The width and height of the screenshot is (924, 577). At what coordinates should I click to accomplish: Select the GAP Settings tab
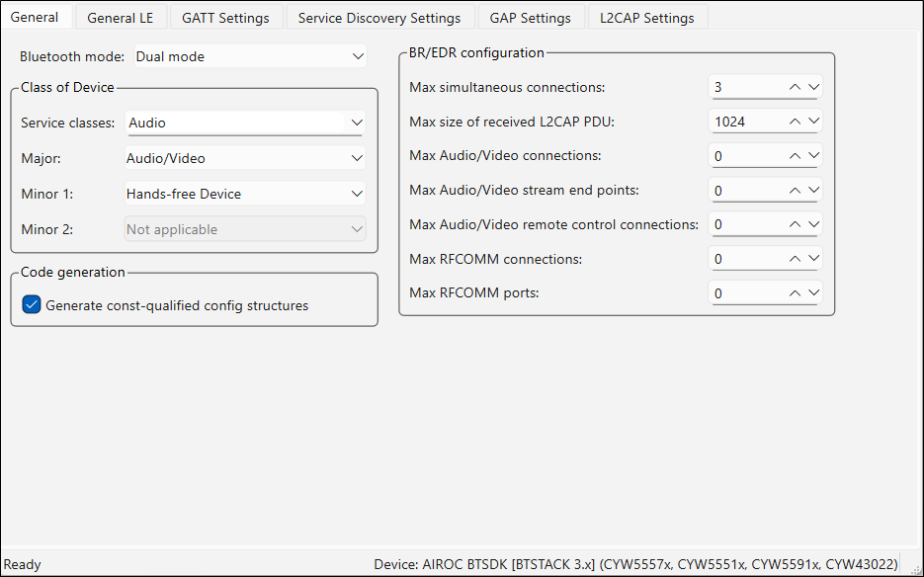[530, 18]
